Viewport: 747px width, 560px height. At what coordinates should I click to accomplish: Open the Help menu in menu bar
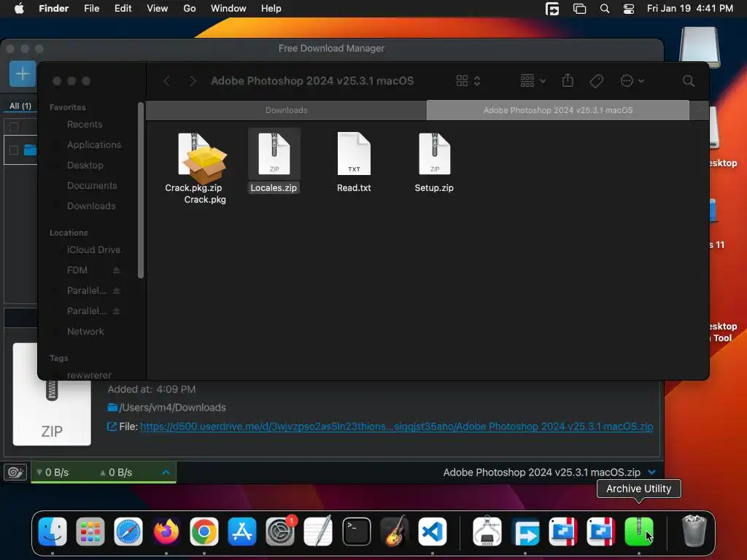click(271, 9)
